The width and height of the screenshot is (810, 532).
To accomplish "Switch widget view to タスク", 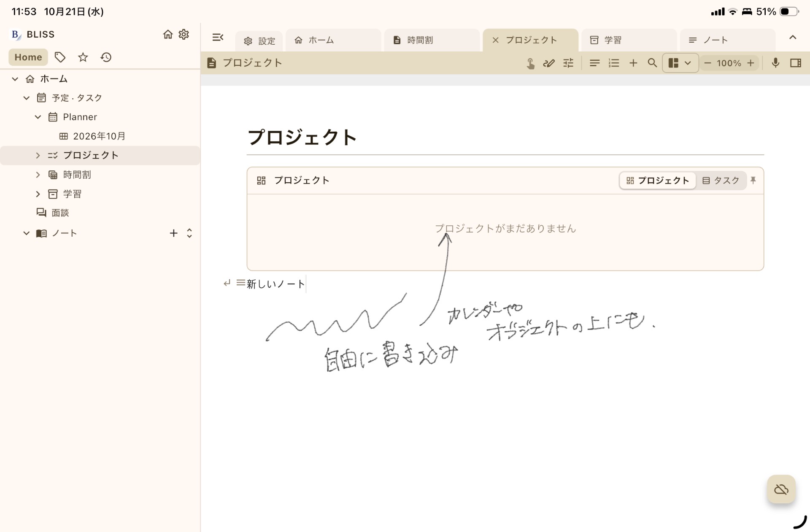I will click(721, 181).
